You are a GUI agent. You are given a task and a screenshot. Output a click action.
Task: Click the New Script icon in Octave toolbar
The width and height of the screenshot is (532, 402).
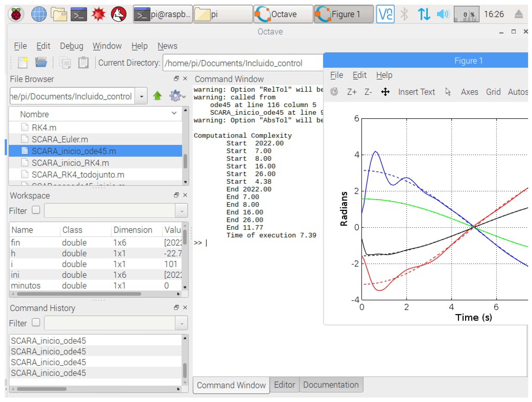[x=23, y=63]
